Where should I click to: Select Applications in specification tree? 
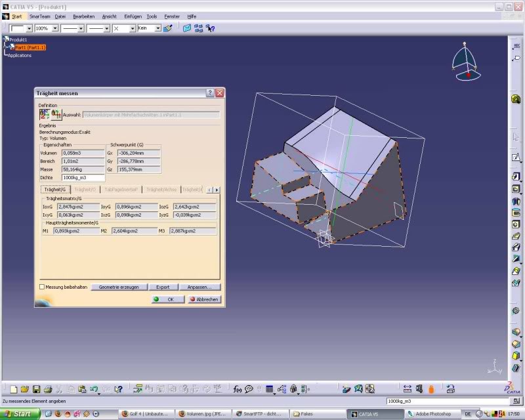[20, 56]
